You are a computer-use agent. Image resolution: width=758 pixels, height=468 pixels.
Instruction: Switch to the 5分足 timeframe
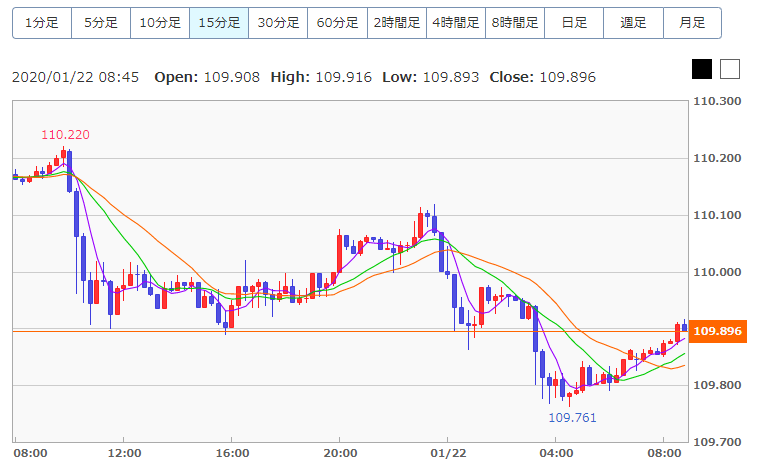[101, 23]
